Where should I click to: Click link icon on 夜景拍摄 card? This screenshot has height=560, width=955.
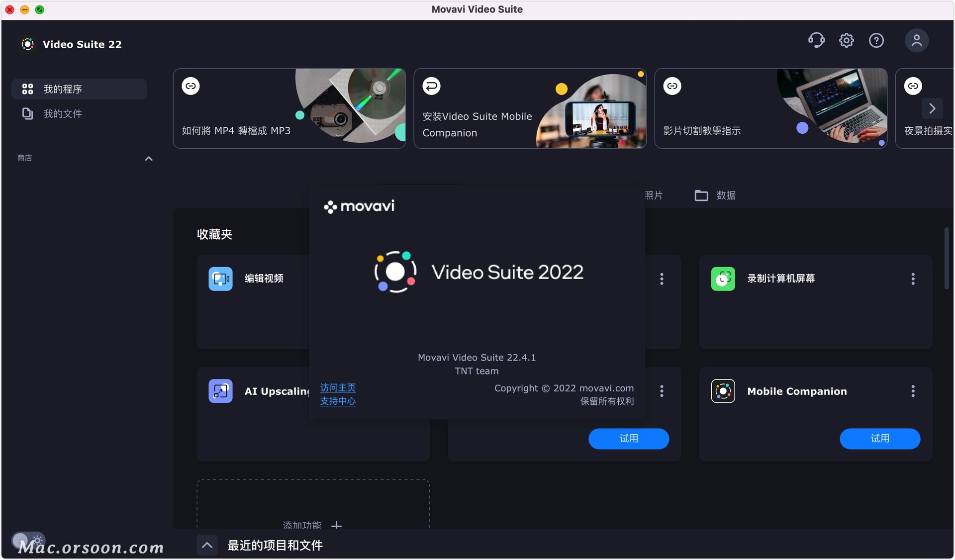(x=913, y=86)
